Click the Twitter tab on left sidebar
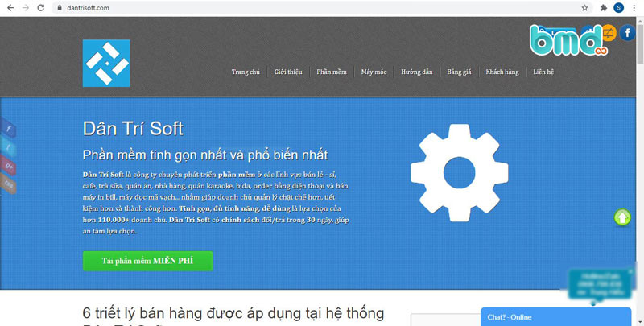Viewport: 644px width, 326px height. click(8, 148)
